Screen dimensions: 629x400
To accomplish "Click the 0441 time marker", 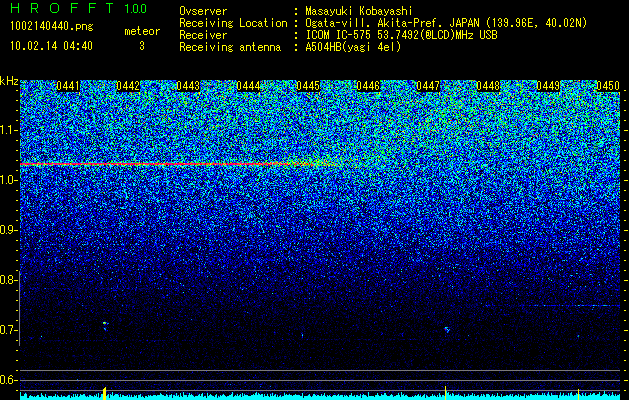I will point(68,86).
